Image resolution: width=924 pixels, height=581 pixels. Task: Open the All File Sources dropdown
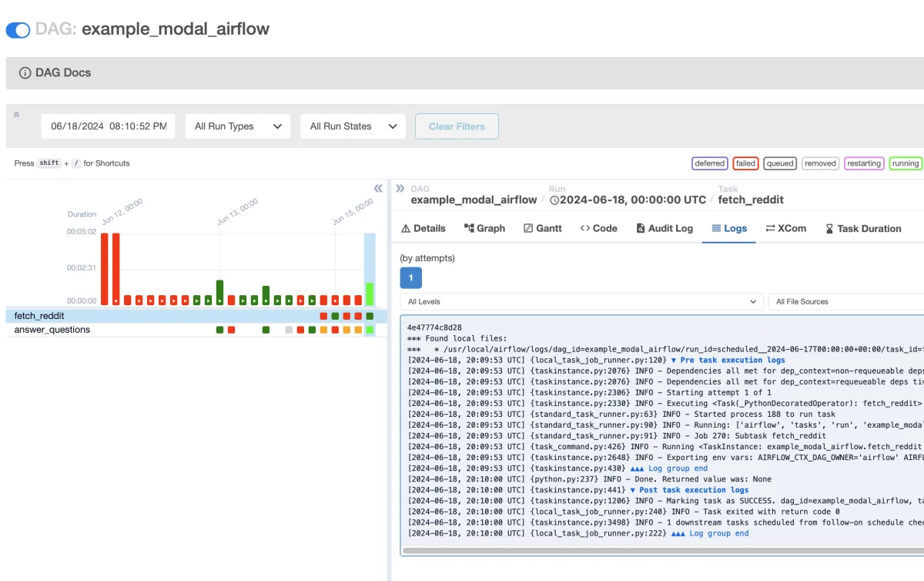[846, 301]
